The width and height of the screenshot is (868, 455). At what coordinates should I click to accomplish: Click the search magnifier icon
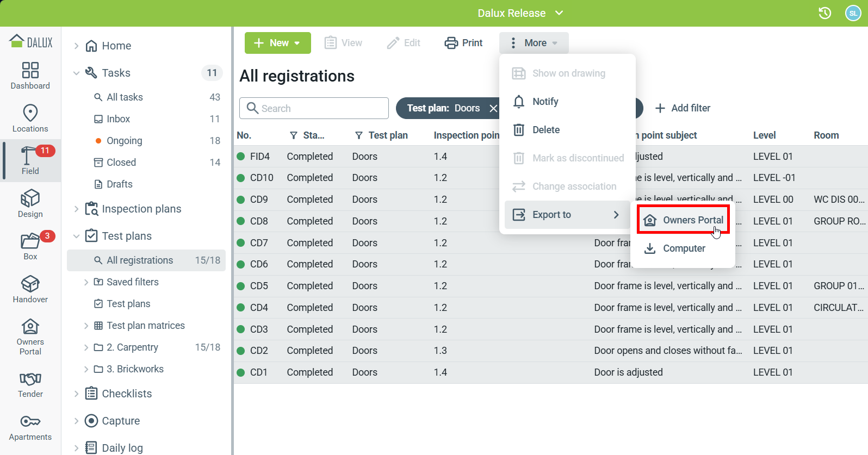point(252,108)
